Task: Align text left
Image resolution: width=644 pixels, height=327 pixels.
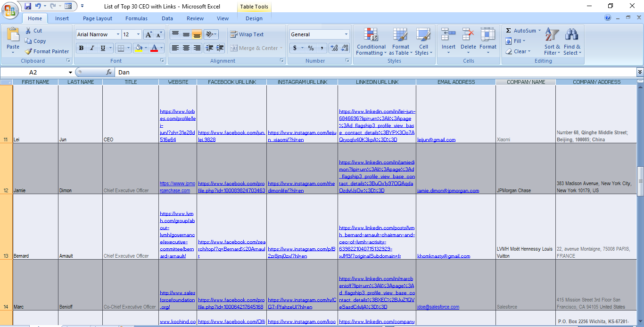Action: pyautogui.click(x=175, y=48)
